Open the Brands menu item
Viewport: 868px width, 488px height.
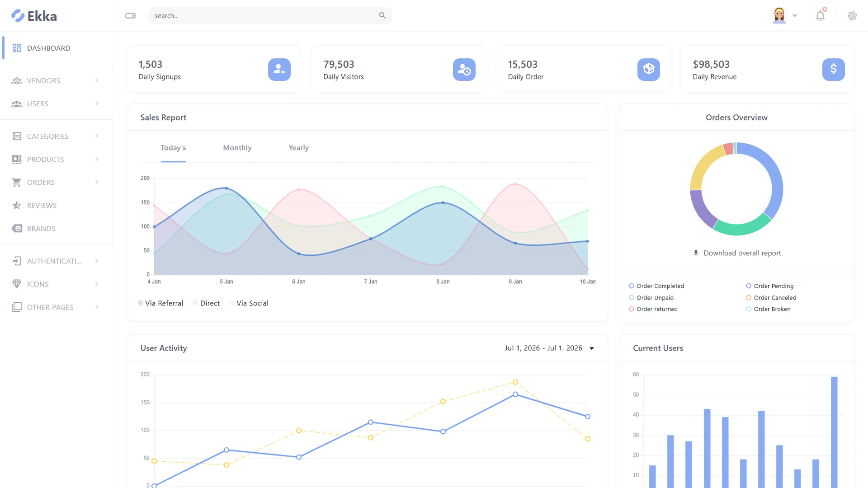(57, 228)
